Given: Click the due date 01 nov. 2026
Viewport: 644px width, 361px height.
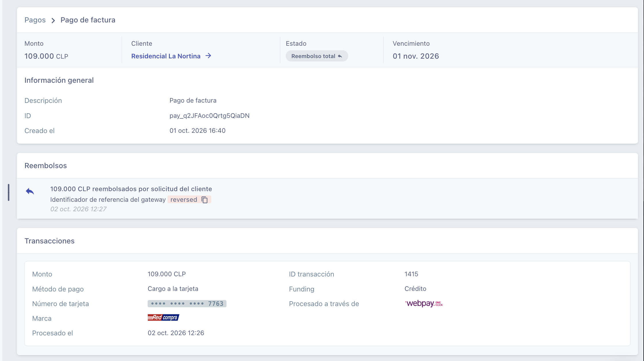Looking at the screenshot, I should (x=416, y=56).
